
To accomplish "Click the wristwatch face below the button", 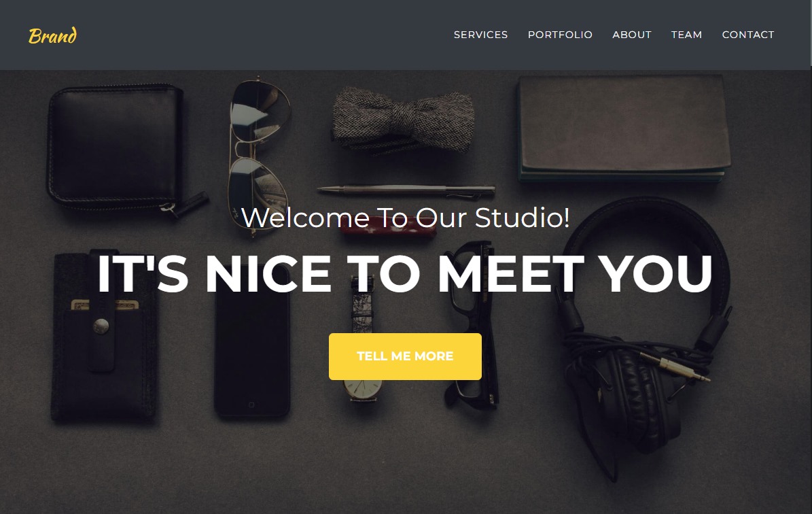I will pyautogui.click(x=362, y=389).
